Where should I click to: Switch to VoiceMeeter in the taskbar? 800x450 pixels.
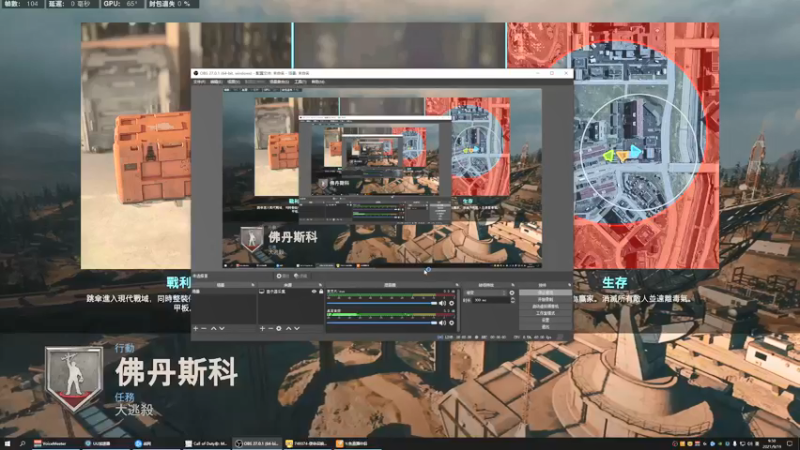tap(55, 444)
